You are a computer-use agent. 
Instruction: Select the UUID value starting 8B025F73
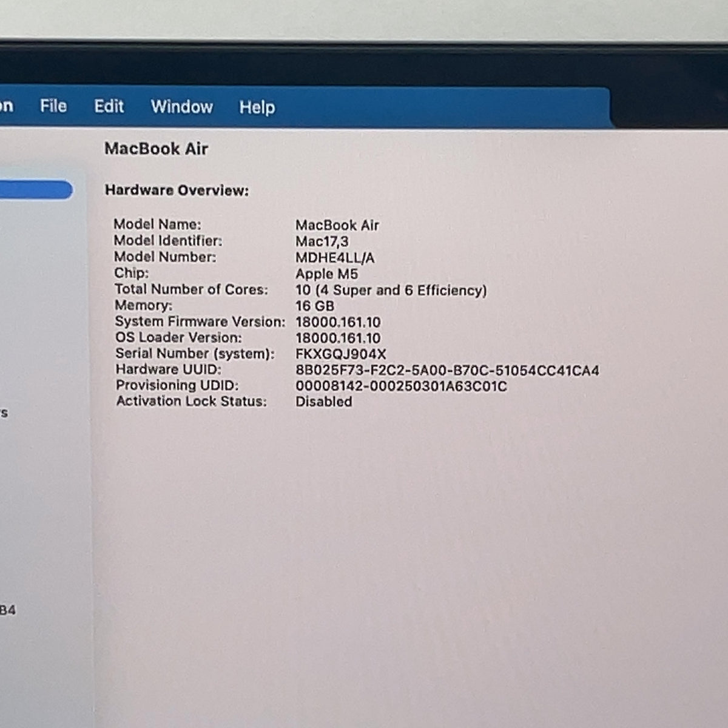448,370
